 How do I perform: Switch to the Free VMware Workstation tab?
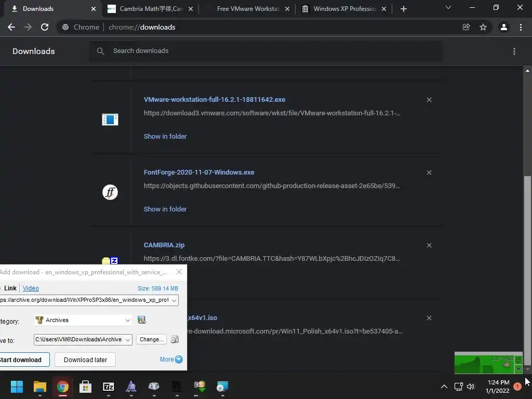click(x=248, y=9)
